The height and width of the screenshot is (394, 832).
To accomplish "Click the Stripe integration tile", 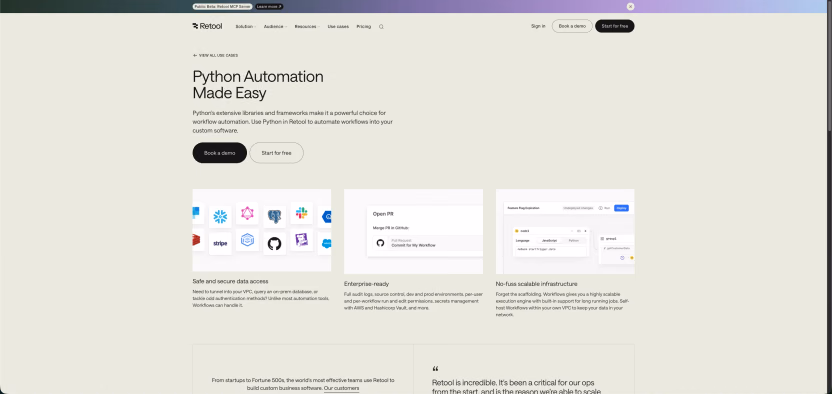I will [x=220, y=243].
